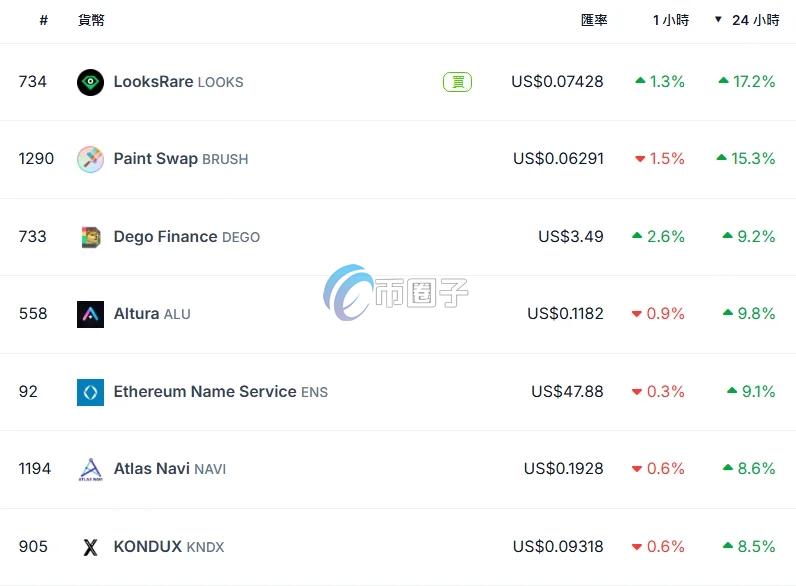Sort by the # rank column header

pos(44,20)
